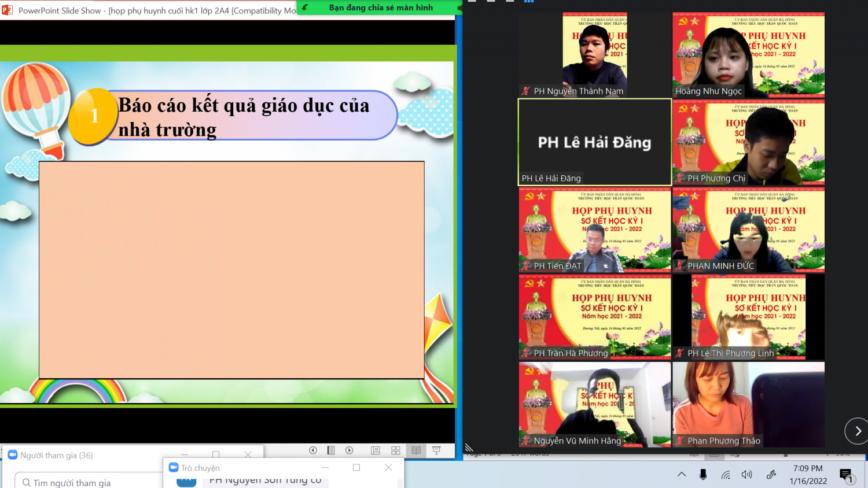The image size is (868, 488).
Task: Click Zoom logo in Trò chuyện window
Action: click(x=174, y=467)
